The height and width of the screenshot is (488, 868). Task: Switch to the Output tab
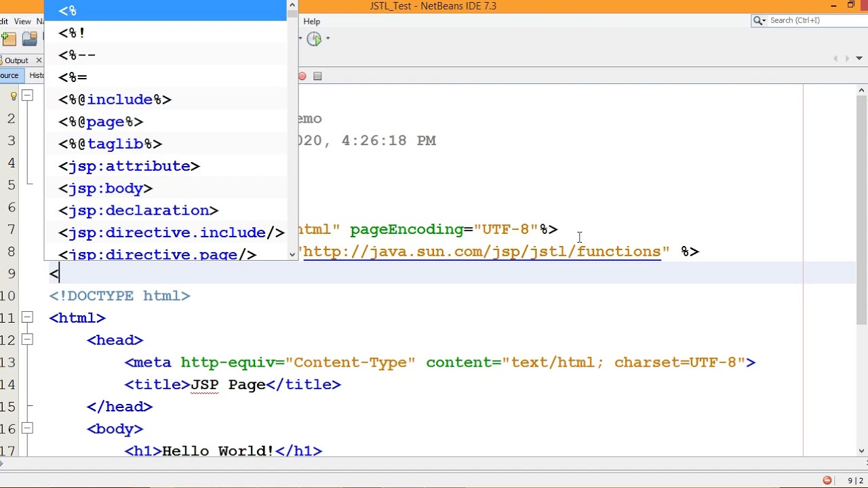coord(16,60)
